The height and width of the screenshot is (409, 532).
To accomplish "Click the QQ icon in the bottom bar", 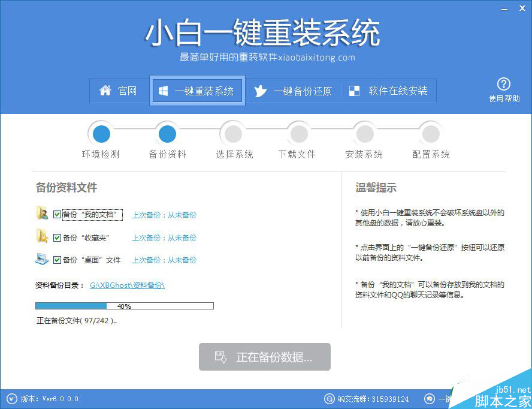I will point(330,398).
